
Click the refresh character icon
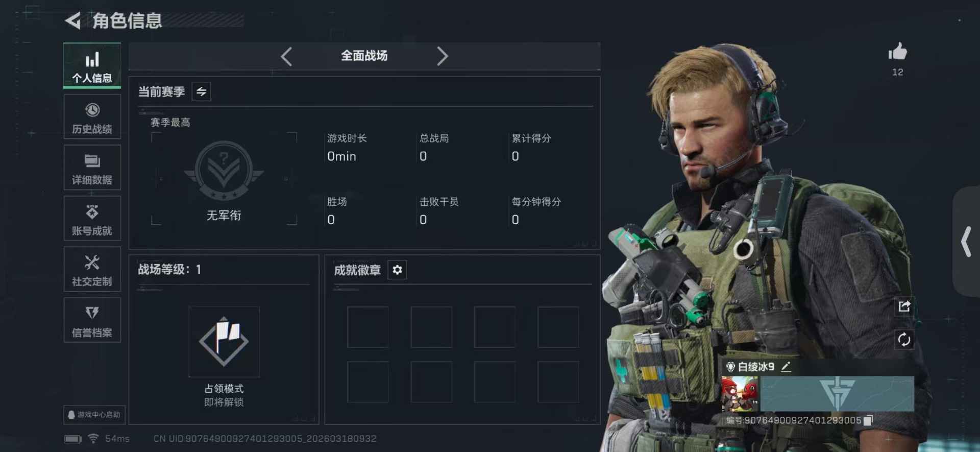tap(904, 340)
